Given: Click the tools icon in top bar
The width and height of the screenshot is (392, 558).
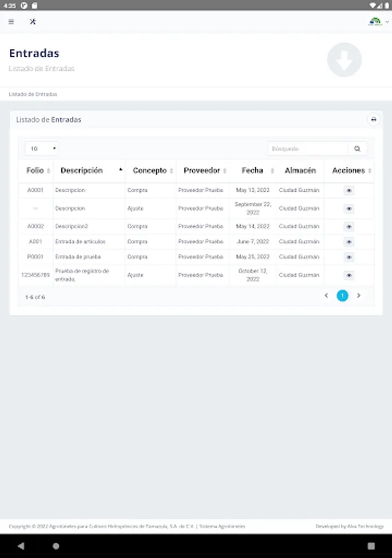Looking at the screenshot, I should point(33,22).
